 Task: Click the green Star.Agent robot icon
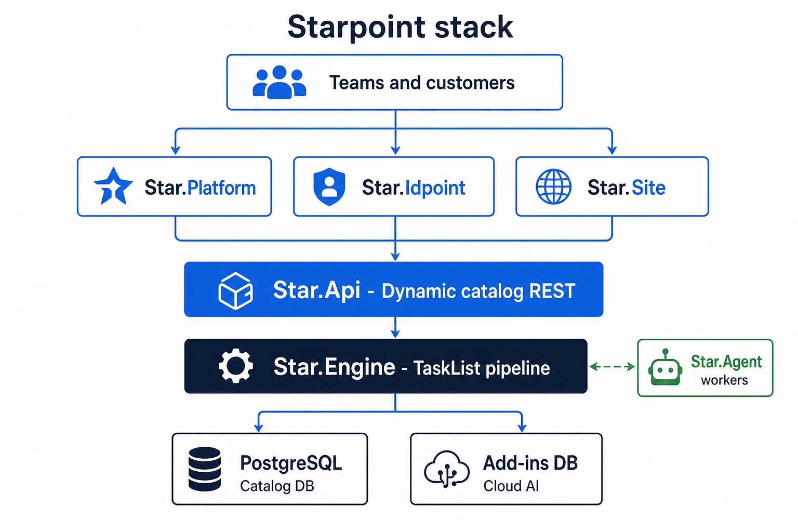coord(665,367)
